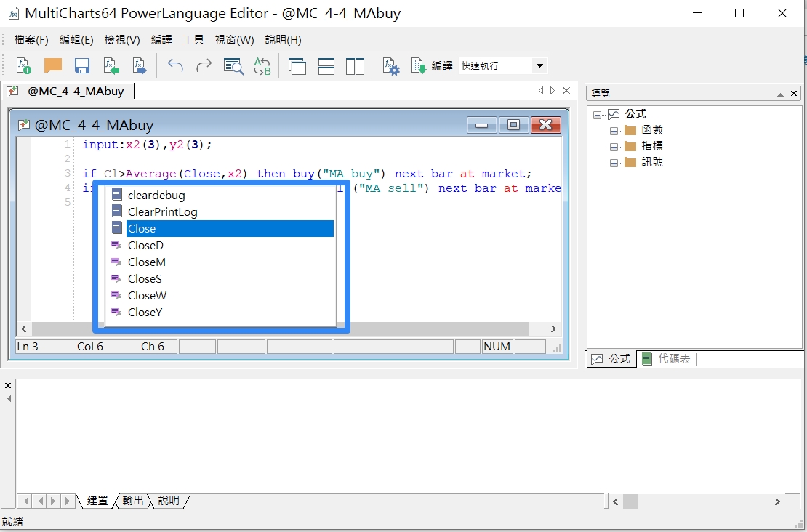807x532 pixels.
Task: Switch to the 建置 output tab
Action: 97,501
